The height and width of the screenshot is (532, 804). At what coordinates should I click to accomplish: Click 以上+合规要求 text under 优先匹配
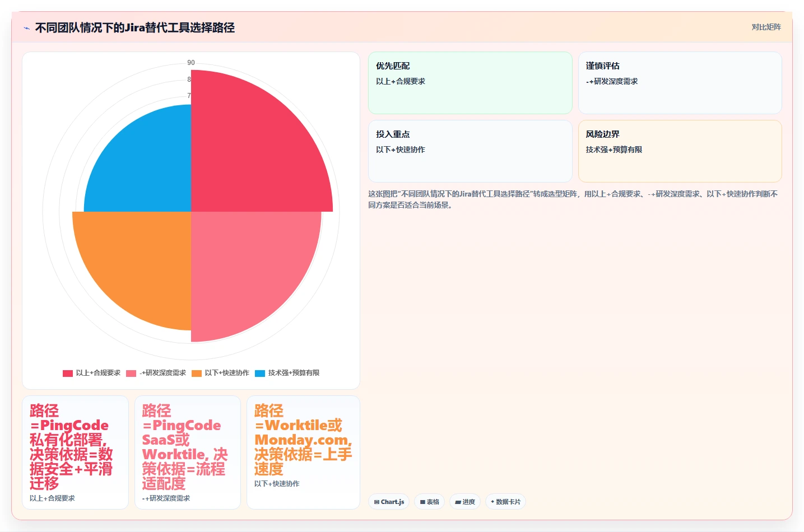tap(401, 81)
